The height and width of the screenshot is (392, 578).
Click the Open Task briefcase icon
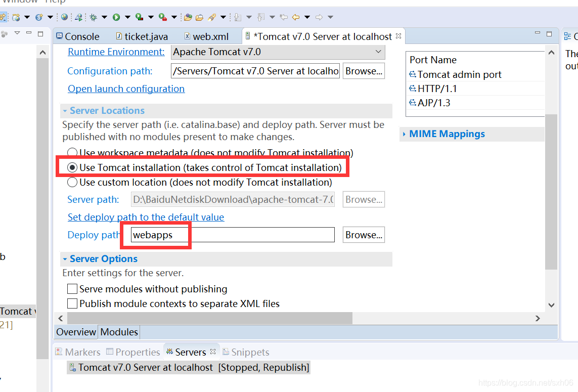(199, 17)
